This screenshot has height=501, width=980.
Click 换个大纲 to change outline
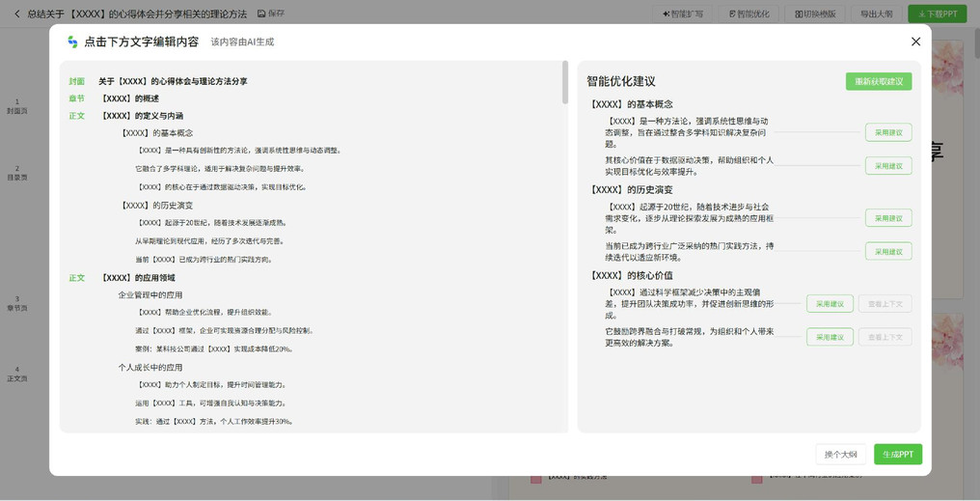click(840, 455)
